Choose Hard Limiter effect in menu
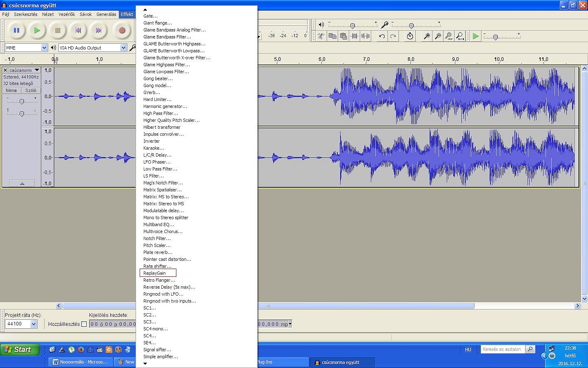The width and height of the screenshot is (588, 368). click(157, 99)
